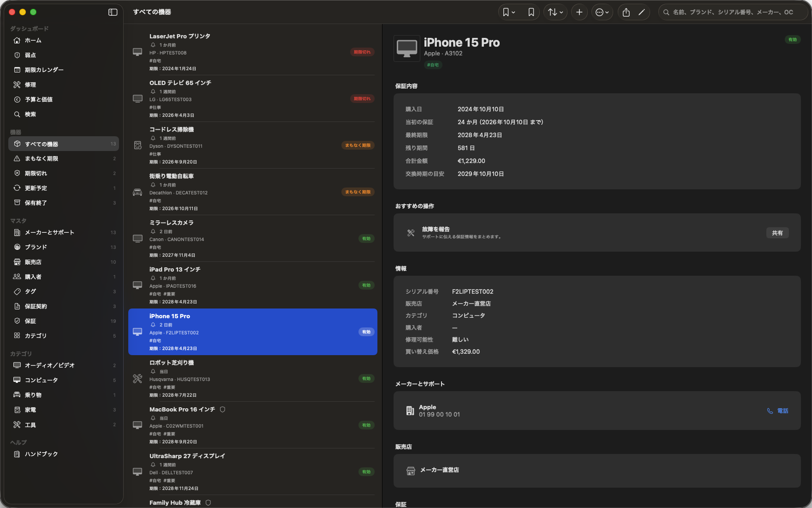812x508 pixels.
Task: Select 工具 category in sidebar
Action: click(x=64, y=425)
